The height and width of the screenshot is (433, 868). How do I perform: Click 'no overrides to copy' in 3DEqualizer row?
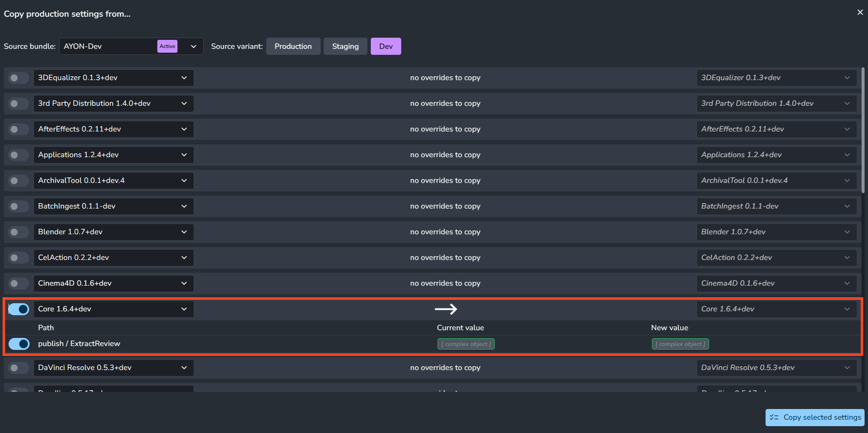(x=445, y=78)
